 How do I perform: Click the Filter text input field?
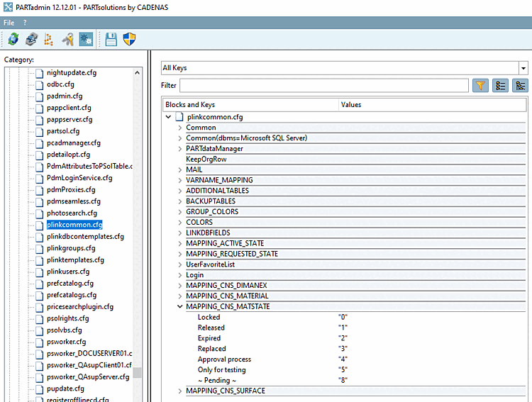click(324, 86)
